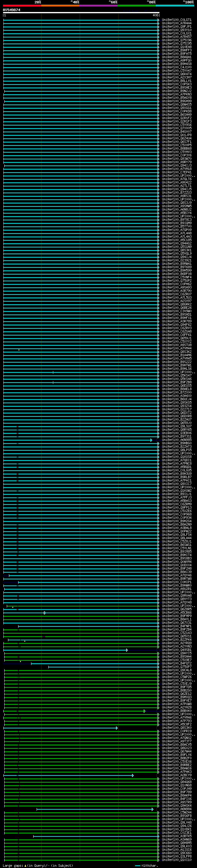This screenshot has width=197, height=868.
Task: Click the UniRef100_A2X3M7 label
Action: (x=176, y=78)
